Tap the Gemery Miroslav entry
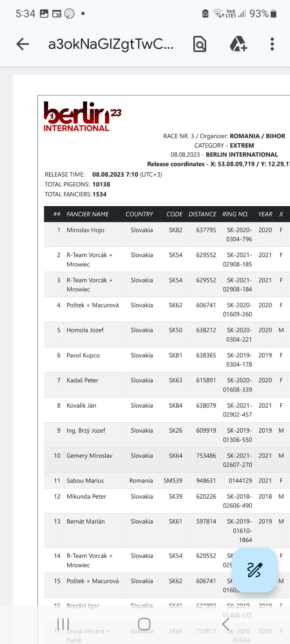This screenshot has height=644, width=290. pyautogui.click(x=89, y=456)
